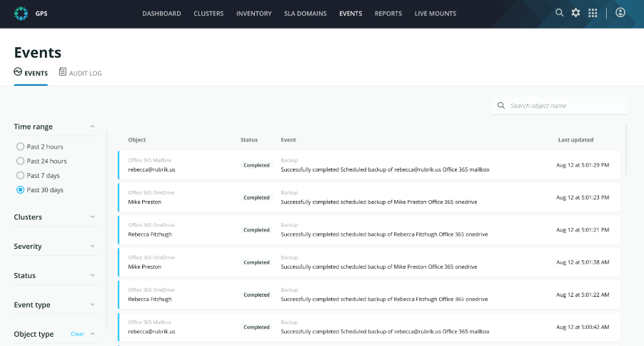
Task: Go to Dashboard in top navigation
Action: (161, 14)
